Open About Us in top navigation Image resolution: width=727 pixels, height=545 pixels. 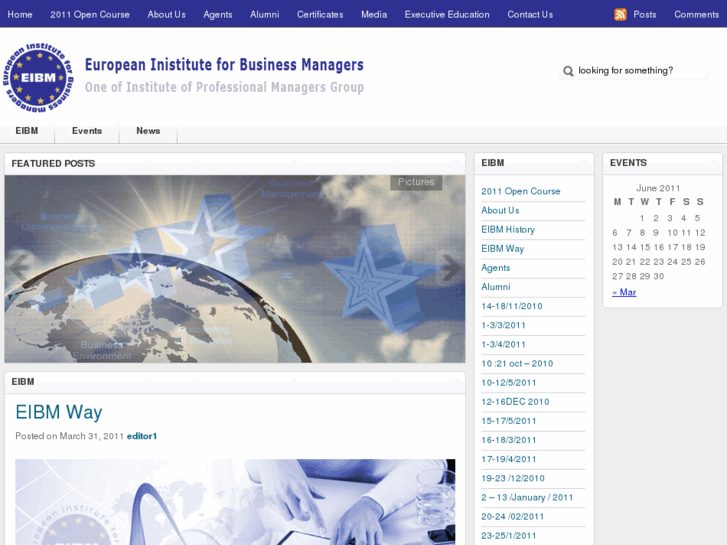[x=166, y=14]
